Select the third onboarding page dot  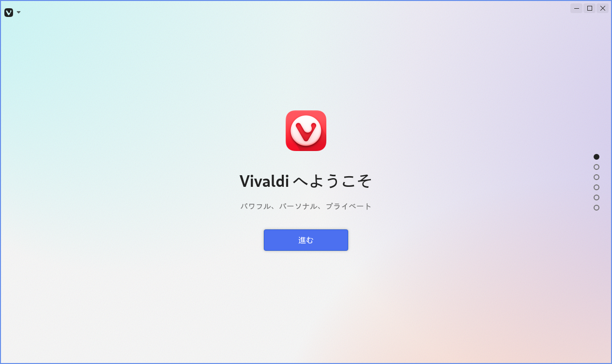coord(597,177)
